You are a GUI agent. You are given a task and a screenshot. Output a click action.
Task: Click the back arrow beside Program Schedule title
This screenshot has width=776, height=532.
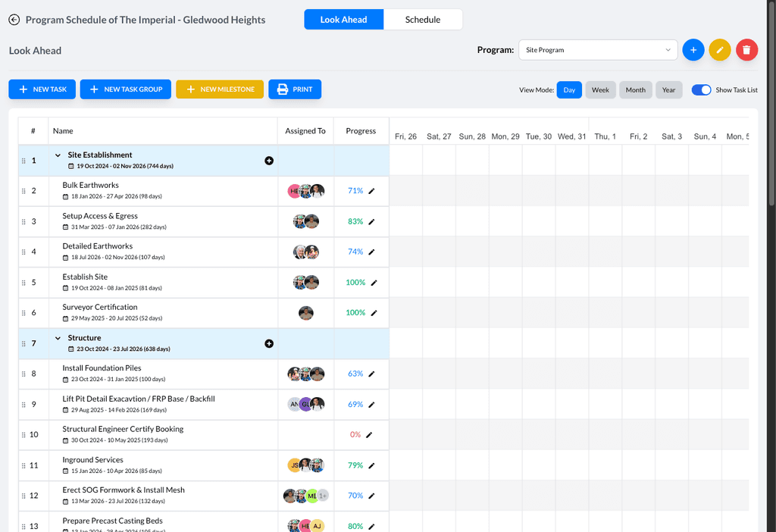point(14,20)
